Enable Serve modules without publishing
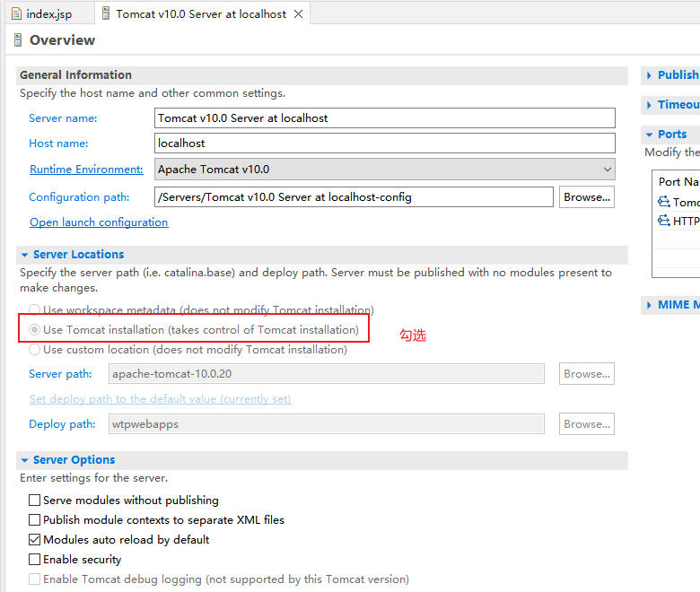Image resolution: width=700 pixels, height=592 pixels. 34,501
